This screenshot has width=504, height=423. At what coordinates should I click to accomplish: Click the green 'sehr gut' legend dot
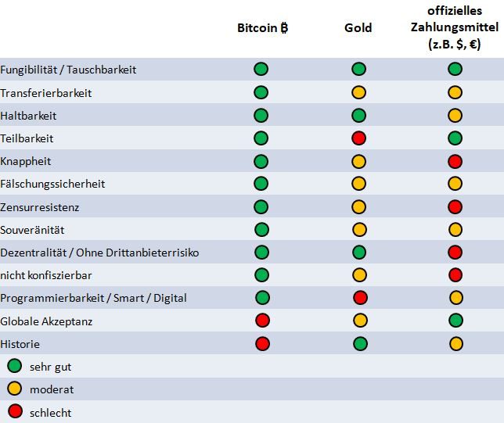(x=14, y=365)
